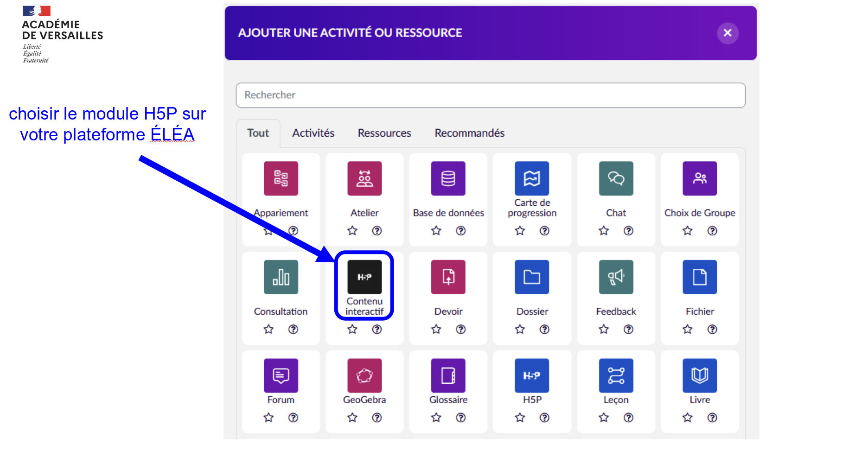
Task: Select the Carte de progression icon
Action: tap(532, 178)
